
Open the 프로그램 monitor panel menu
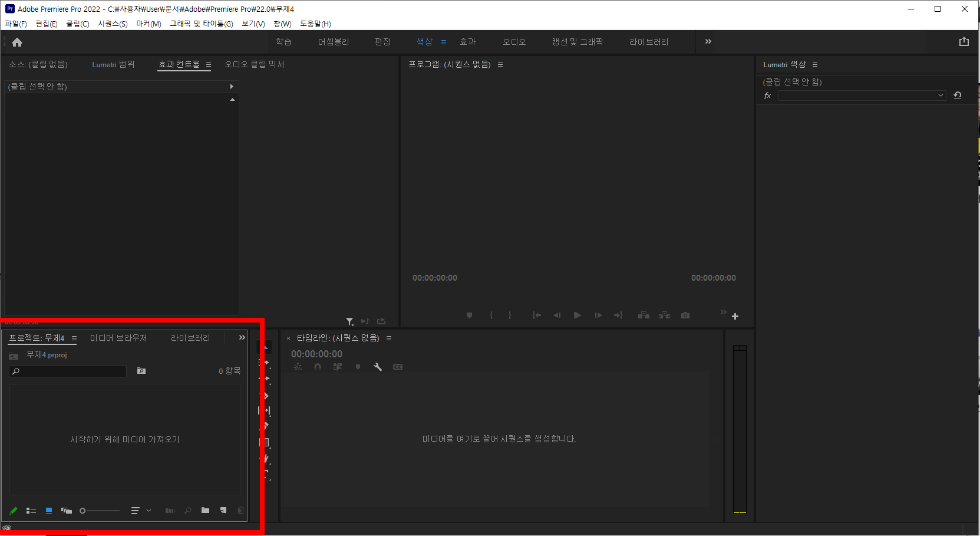tap(500, 65)
